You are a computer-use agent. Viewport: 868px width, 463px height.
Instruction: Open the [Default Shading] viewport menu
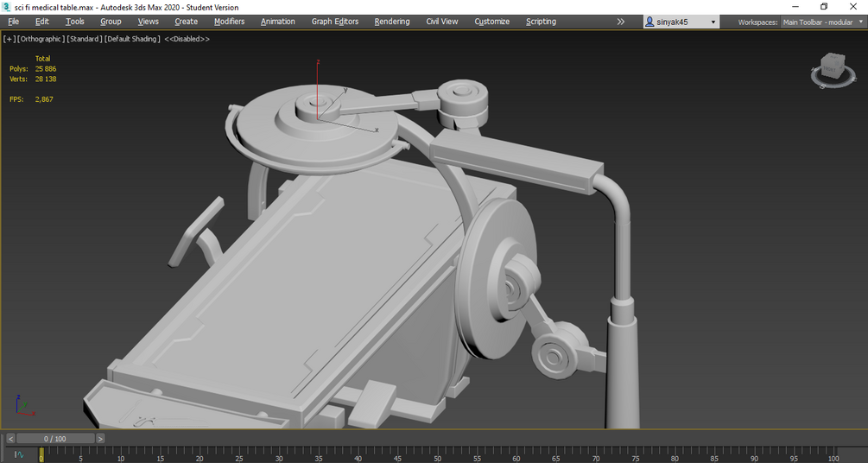[x=132, y=39]
